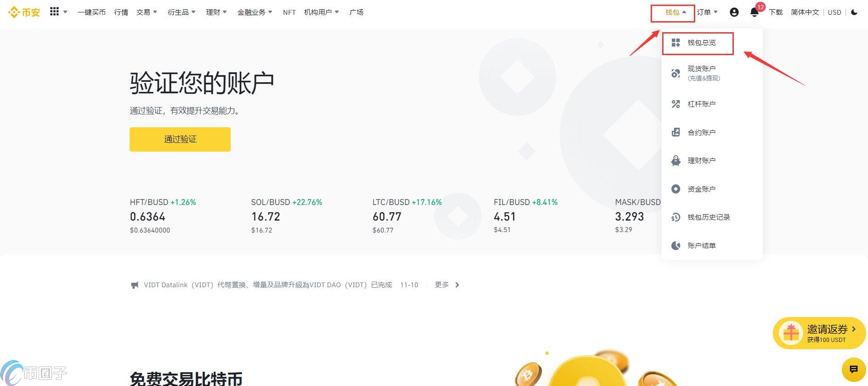This screenshot has width=868, height=386.
Task: Toggle dark mode with moon icon
Action: coord(854,12)
